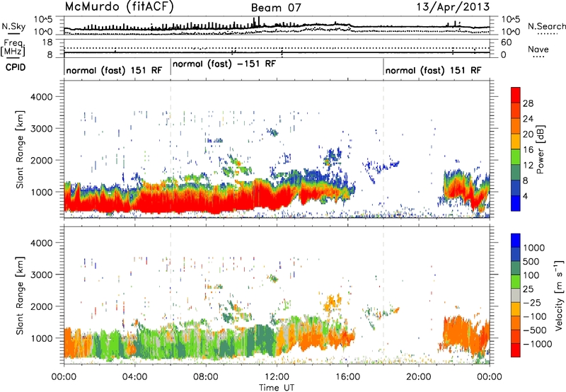Click the light green 12-16 dB colorbar segment
Viewport: 566px width, 392px height.
click(516, 156)
